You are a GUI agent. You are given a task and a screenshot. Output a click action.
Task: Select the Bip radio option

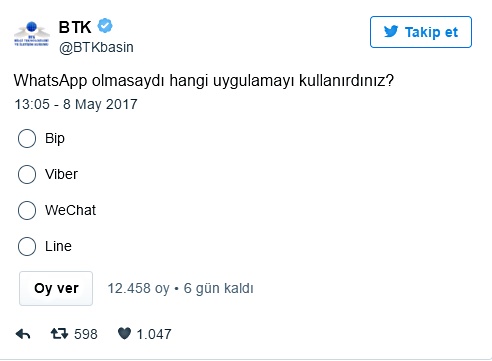click(27, 138)
